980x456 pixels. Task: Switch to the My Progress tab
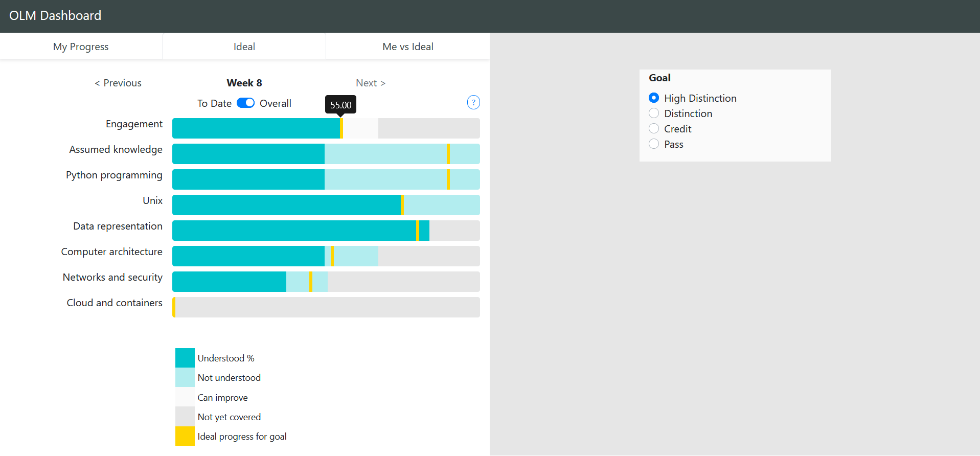[81, 47]
